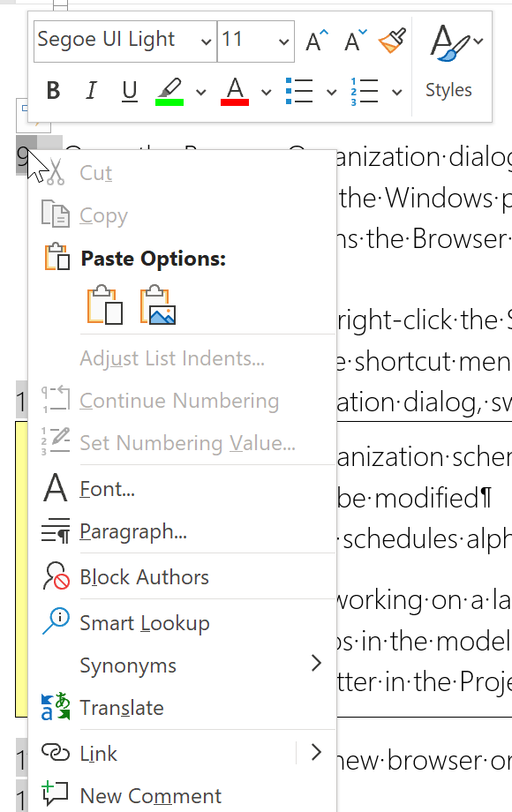This screenshot has height=812, width=512.
Task: Apply the red font color
Action: tap(235, 91)
